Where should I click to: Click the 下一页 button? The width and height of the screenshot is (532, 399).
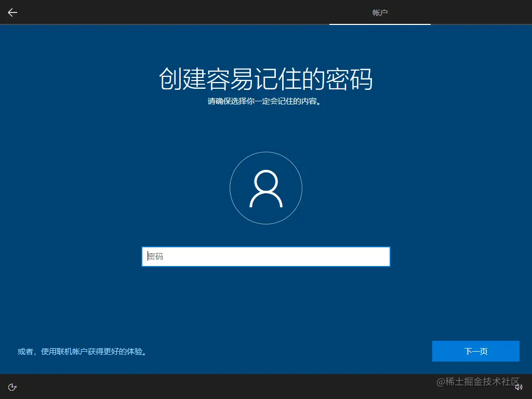click(x=475, y=351)
